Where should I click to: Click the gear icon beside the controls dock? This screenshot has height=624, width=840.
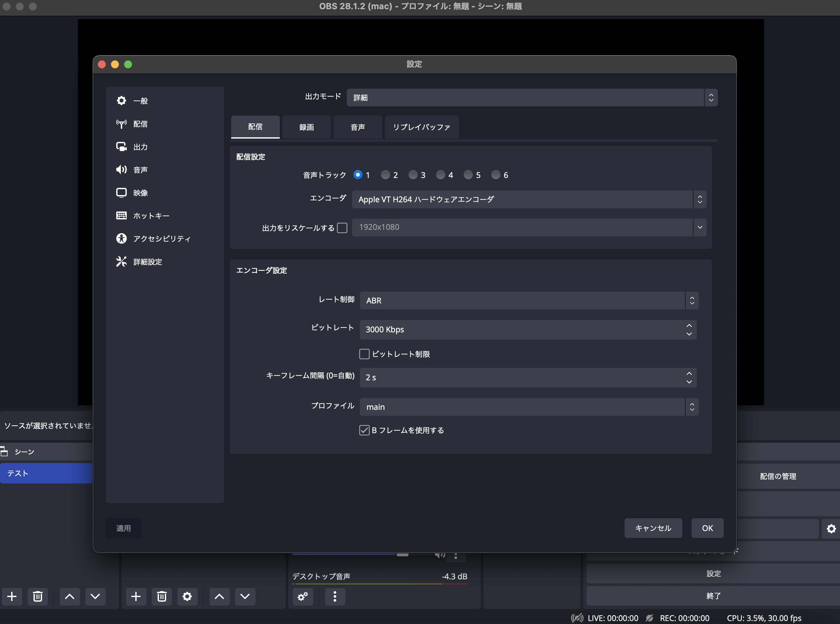click(831, 529)
